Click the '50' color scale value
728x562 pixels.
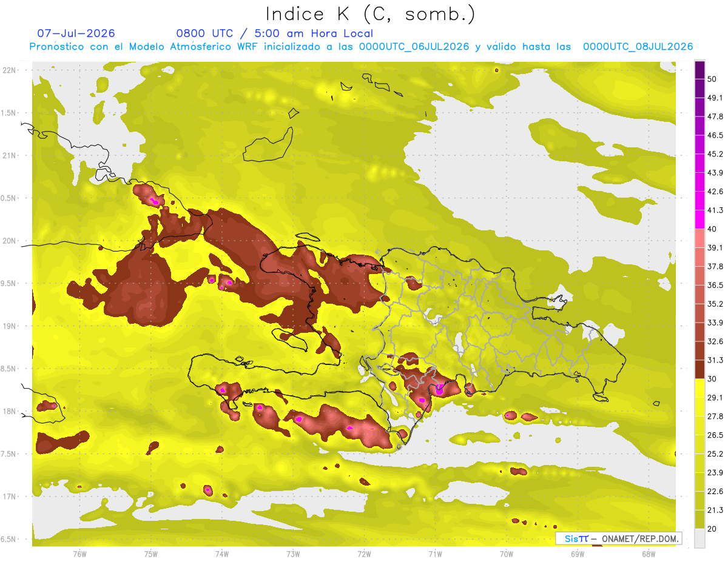coord(712,79)
